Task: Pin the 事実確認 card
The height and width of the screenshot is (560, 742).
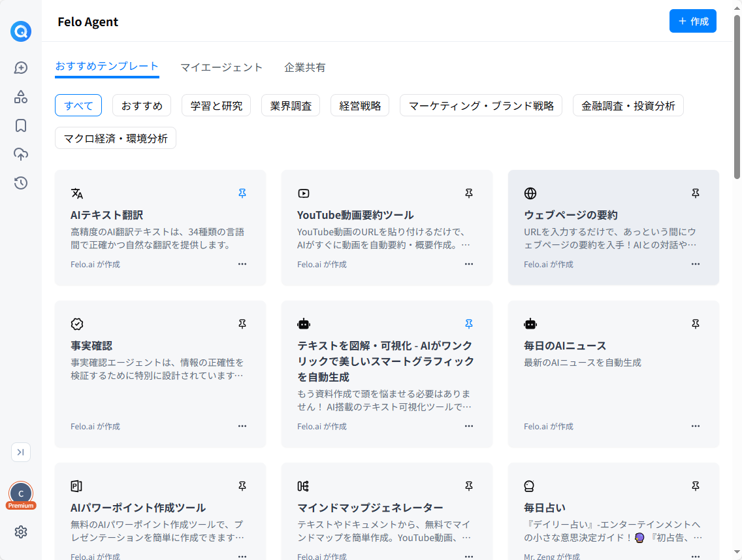Action: pos(242,324)
